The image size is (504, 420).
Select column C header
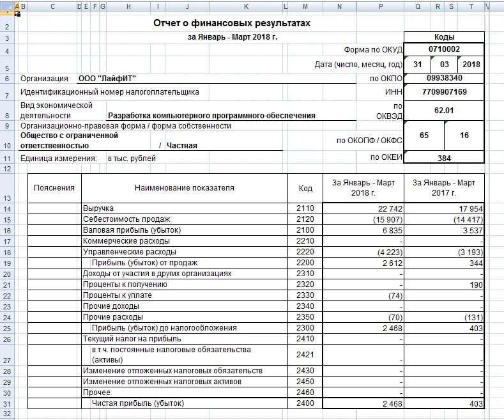pyautogui.click(x=52, y=6)
